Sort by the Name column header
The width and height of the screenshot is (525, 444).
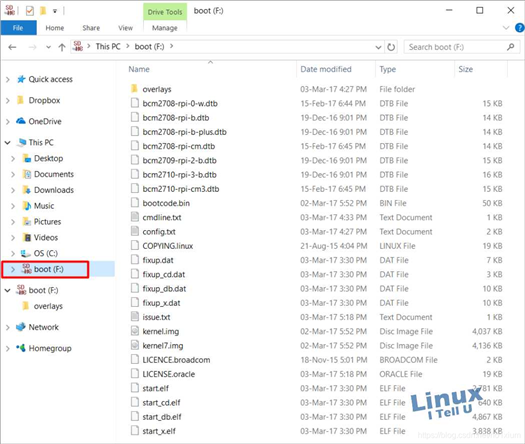tap(139, 69)
